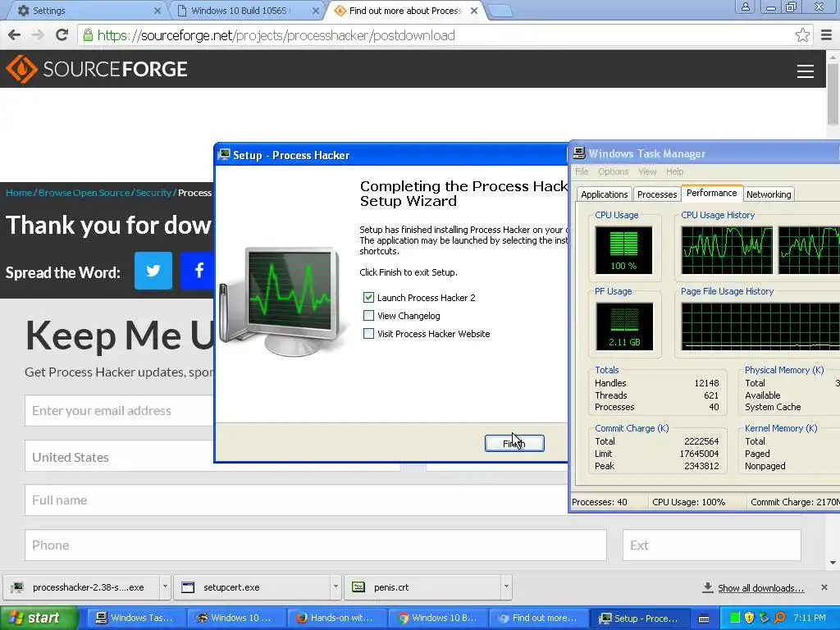Click the Page File Usage History graph
Viewport: 840px width, 630px height.
[760, 326]
